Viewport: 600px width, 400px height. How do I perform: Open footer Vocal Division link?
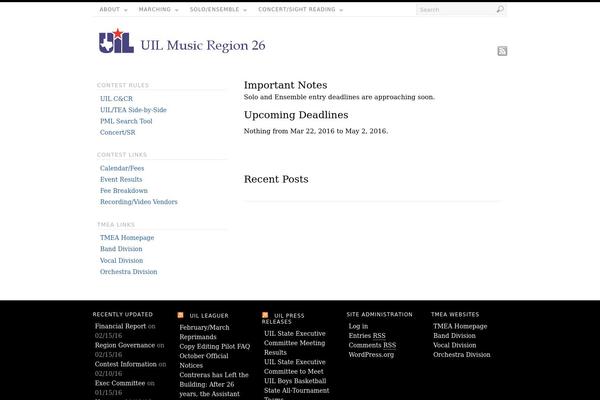[455, 345]
